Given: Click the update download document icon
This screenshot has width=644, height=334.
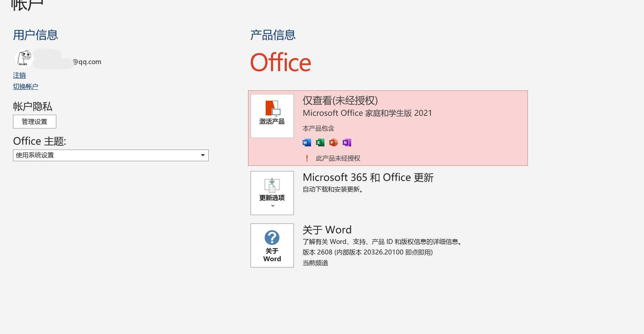Looking at the screenshot, I should pos(272,185).
